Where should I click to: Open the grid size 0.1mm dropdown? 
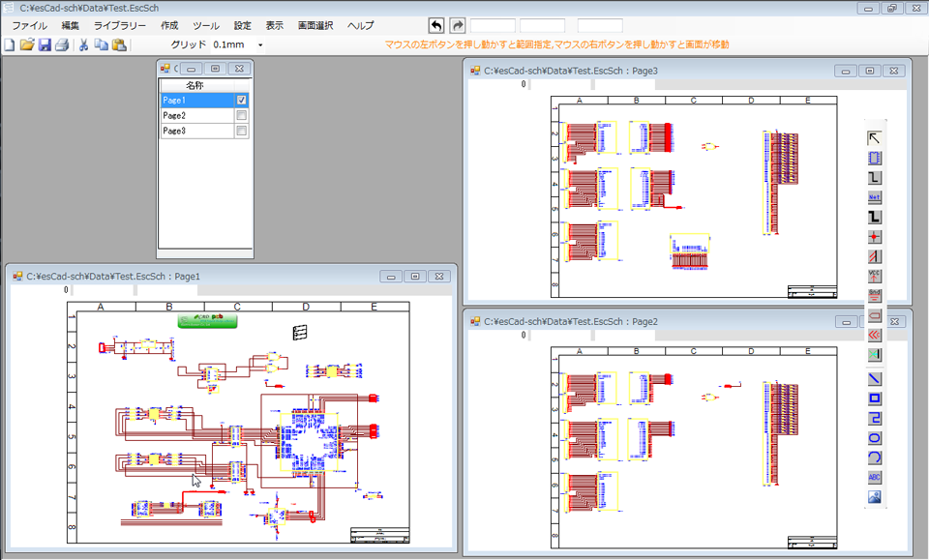point(260,45)
